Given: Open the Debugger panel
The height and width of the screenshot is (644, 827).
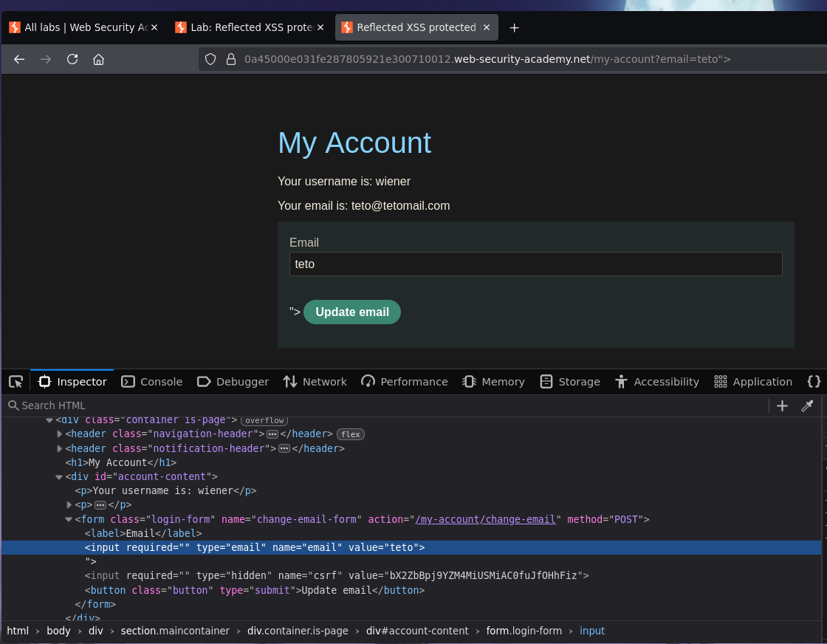Looking at the screenshot, I should pos(233,381).
